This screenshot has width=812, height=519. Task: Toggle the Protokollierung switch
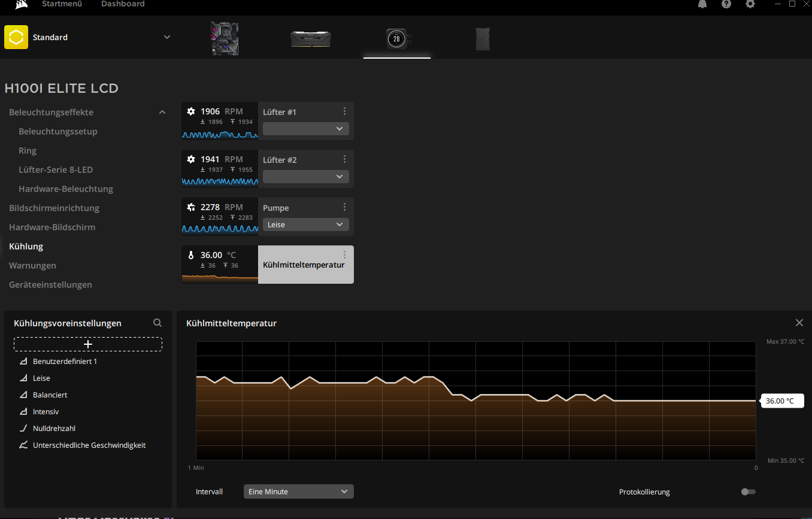[x=748, y=491]
